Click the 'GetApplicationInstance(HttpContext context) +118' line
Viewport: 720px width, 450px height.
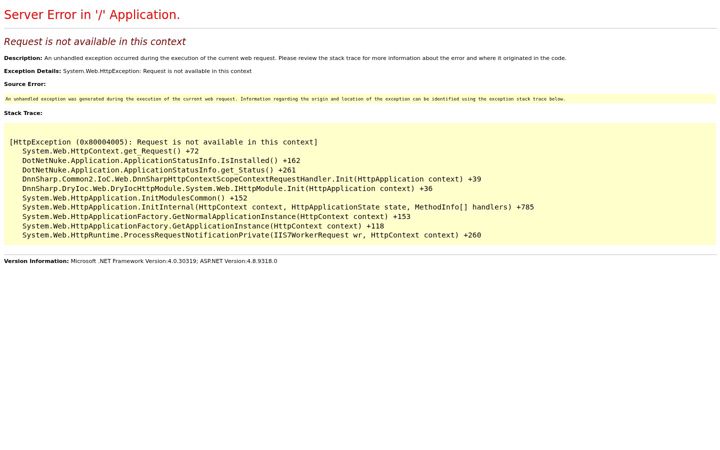203,226
